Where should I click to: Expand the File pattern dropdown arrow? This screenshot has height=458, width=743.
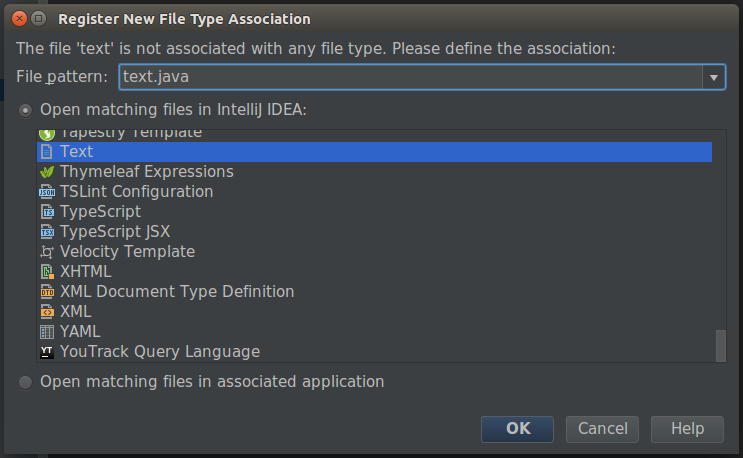(x=714, y=77)
